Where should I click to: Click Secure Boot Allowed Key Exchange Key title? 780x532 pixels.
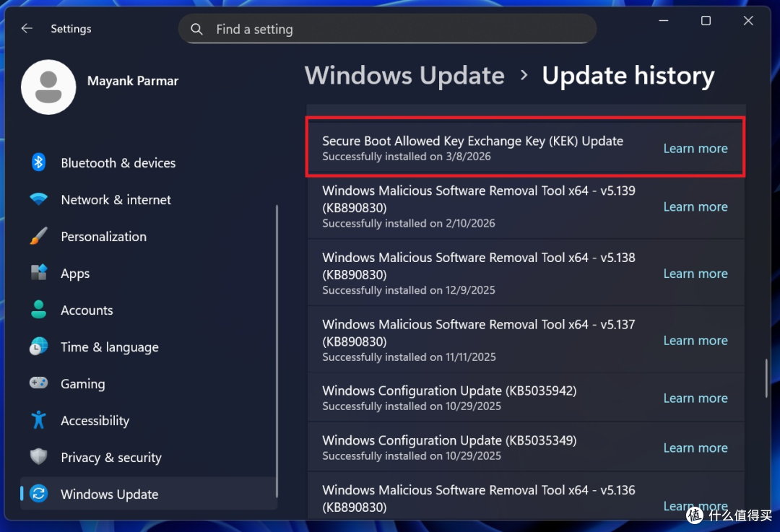[472, 141]
